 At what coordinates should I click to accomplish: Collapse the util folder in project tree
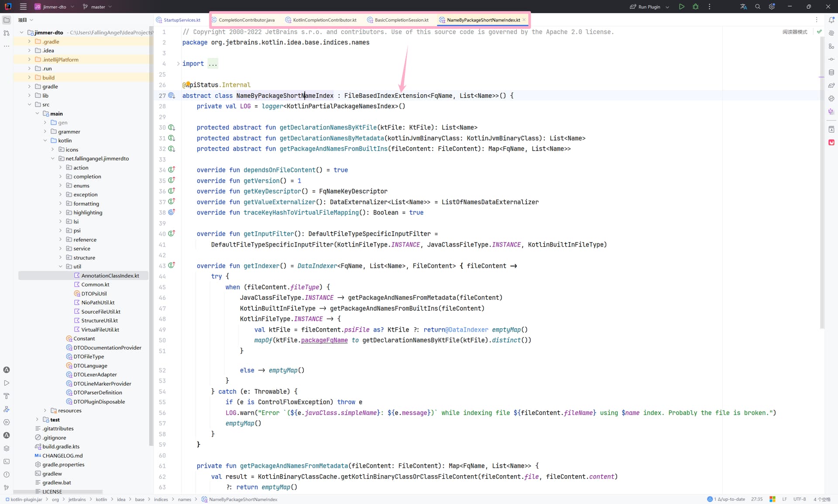point(61,267)
